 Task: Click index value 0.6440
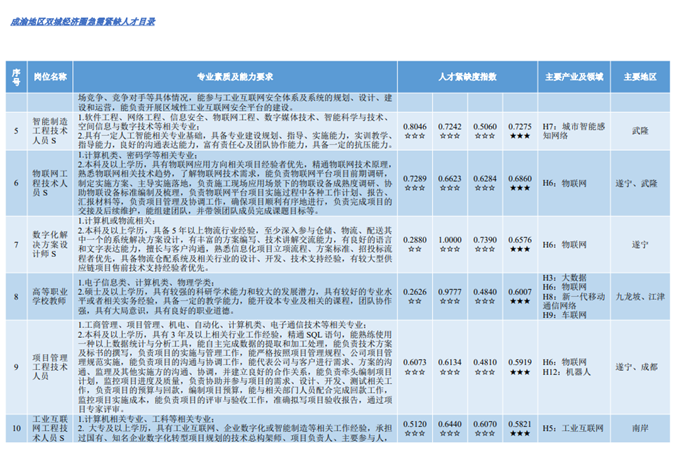coord(450,423)
